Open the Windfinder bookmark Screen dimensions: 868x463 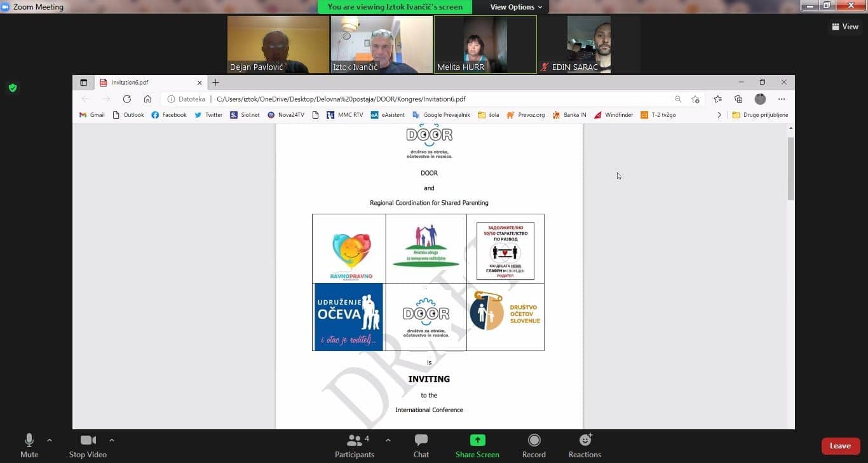tap(614, 115)
